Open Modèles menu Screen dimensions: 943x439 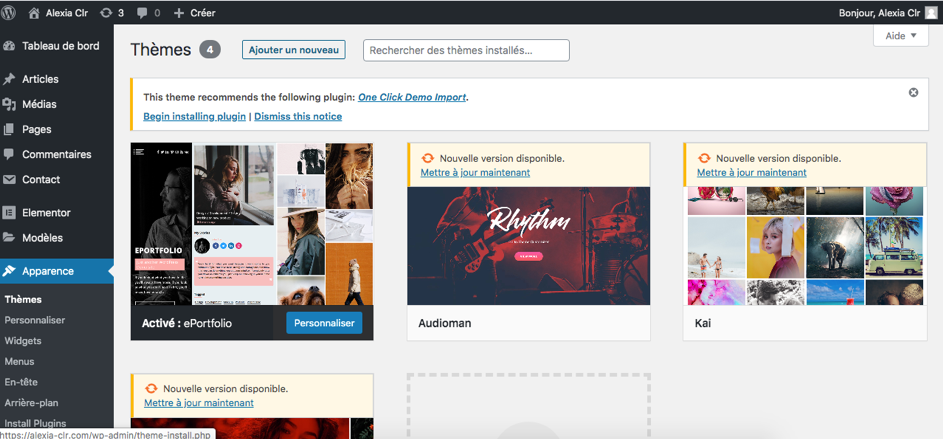click(43, 238)
